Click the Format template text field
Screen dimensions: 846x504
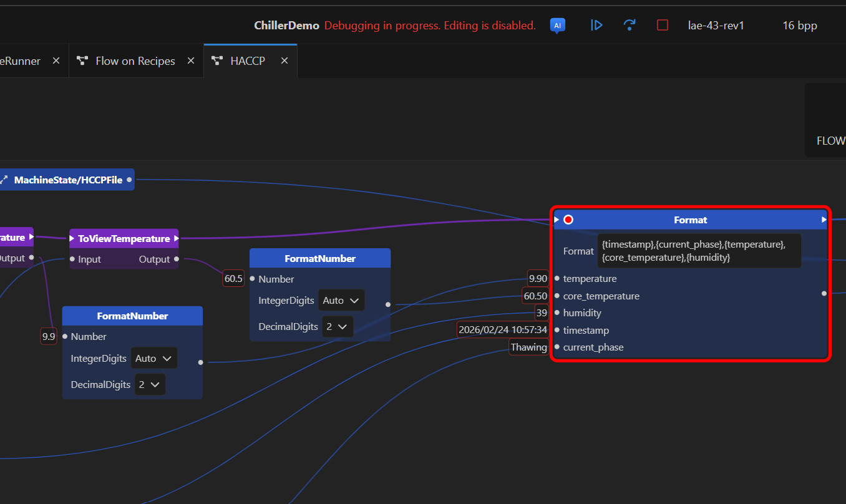(698, 251)
